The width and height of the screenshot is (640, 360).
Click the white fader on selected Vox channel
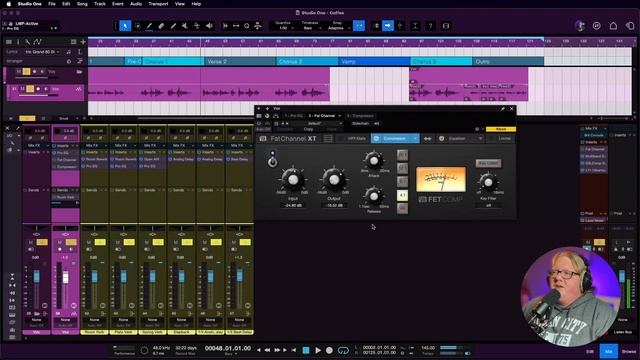66,278
